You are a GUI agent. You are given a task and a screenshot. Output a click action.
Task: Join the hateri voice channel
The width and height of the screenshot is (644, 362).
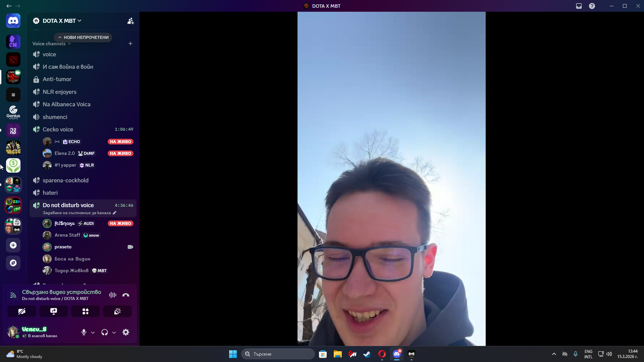[x=83, y=193]
